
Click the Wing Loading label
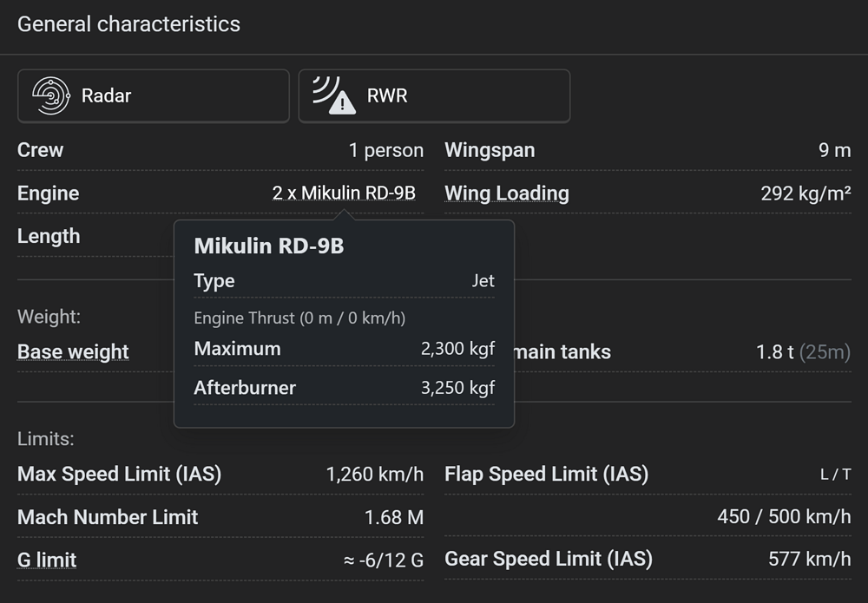tap(507, 193)
